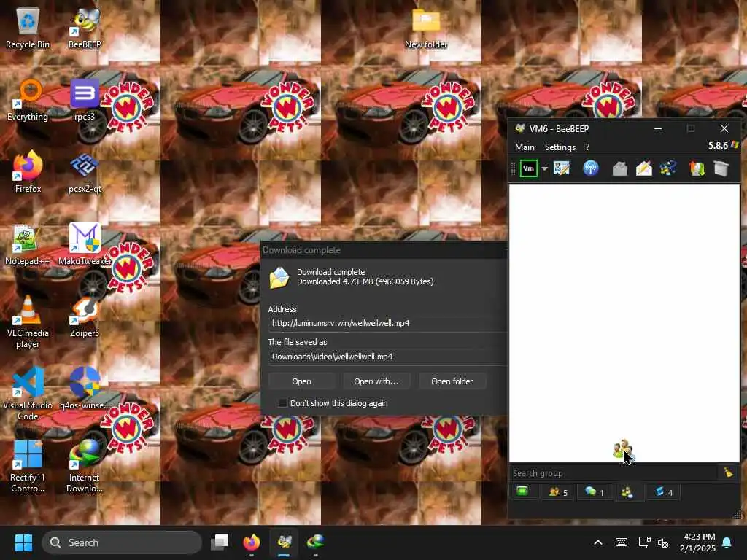Open the notification bell in taskbar
Viewport: 747px width, 560px height.
[727, 542]
